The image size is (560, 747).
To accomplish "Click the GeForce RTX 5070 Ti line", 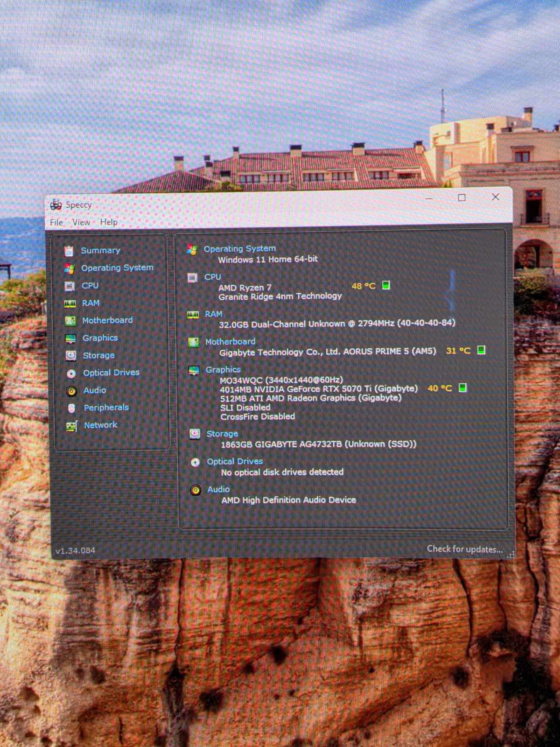I will click(319, 389).
